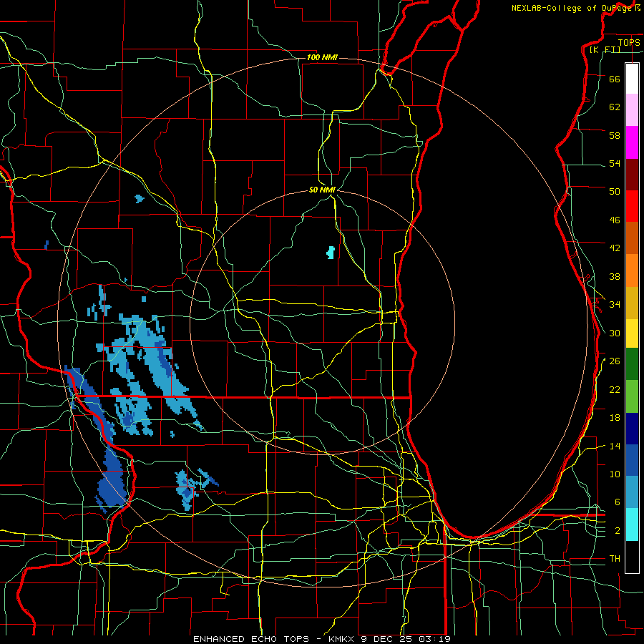Click the 'NEXLAB-College of DuPage' header text

click(x=572, y=8)
